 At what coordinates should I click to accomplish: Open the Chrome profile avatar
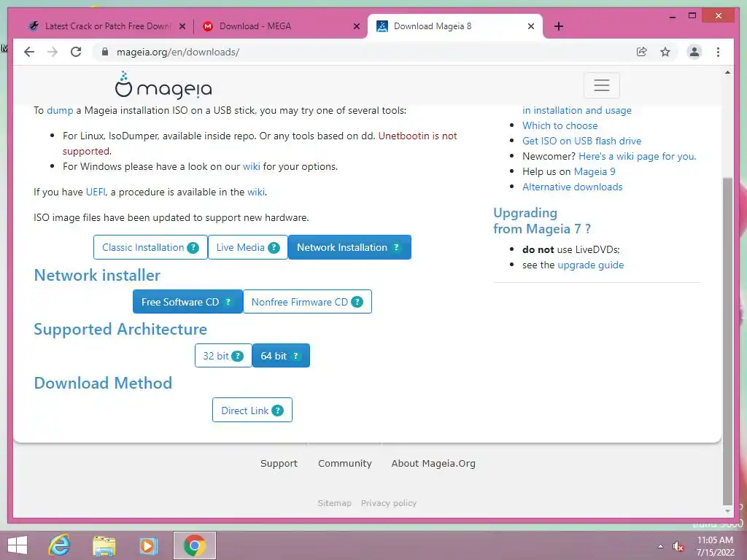[x=694, y=52]
